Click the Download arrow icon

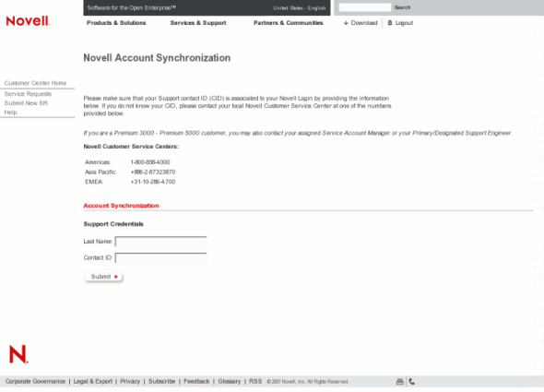coord(346,23)
